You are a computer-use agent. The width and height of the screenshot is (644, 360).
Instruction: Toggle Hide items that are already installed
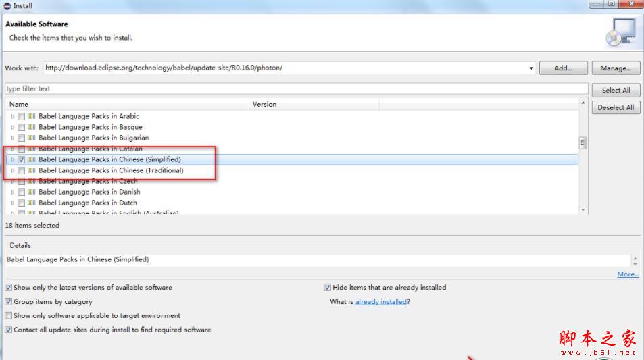(327, 287)
